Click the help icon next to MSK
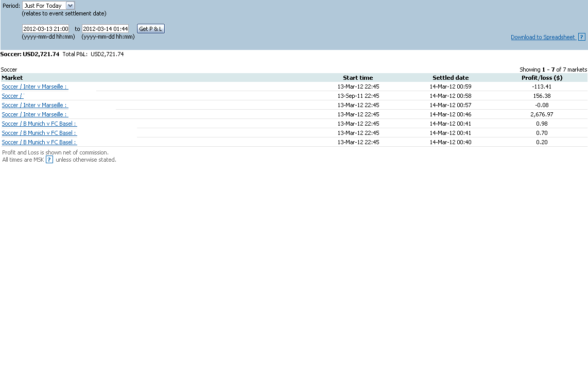This screenshot has width=588, height=379. tap(49, 160)
